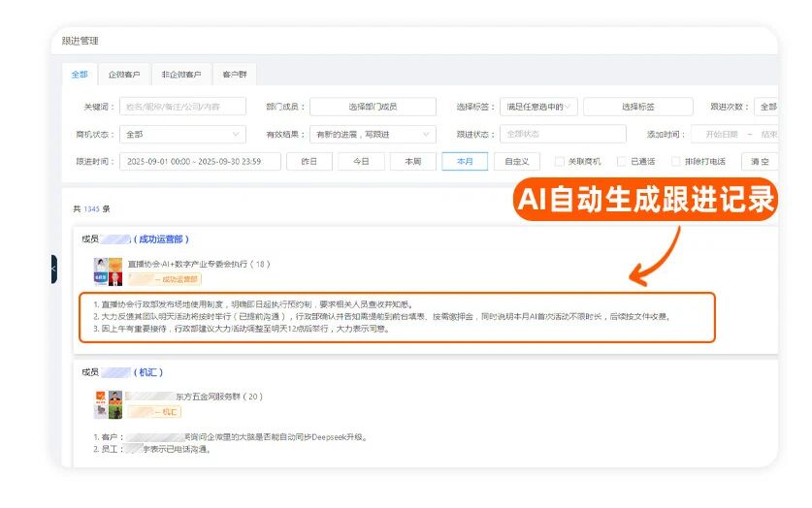Screen dimensions: 812x508
Task: Click the 本月 date filter button
Action: click(464, 162)
